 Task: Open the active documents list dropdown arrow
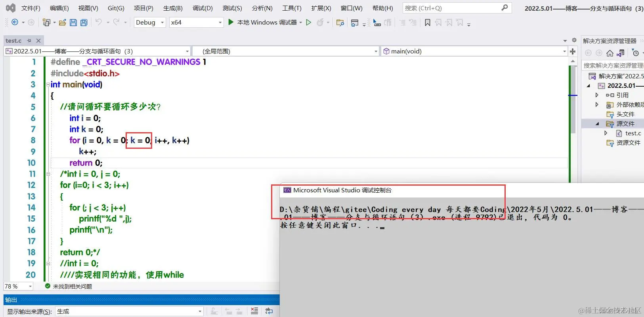pyautogui.click(x=565, y=41)
